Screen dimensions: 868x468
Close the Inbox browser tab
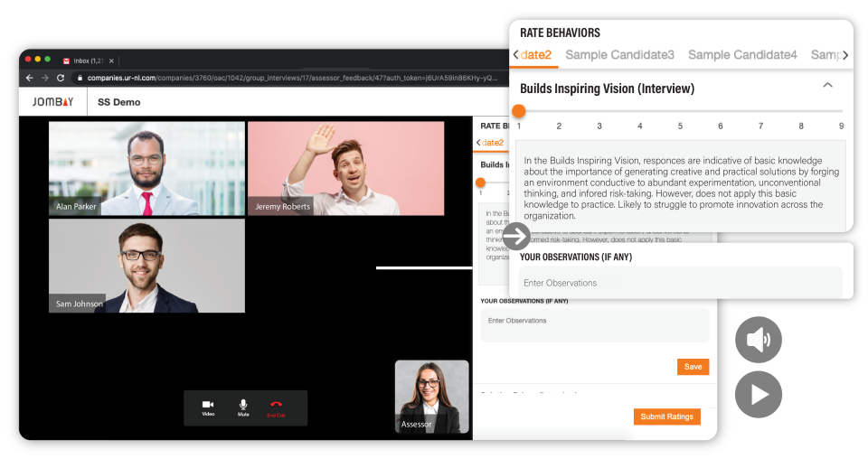tap(111, 61)
